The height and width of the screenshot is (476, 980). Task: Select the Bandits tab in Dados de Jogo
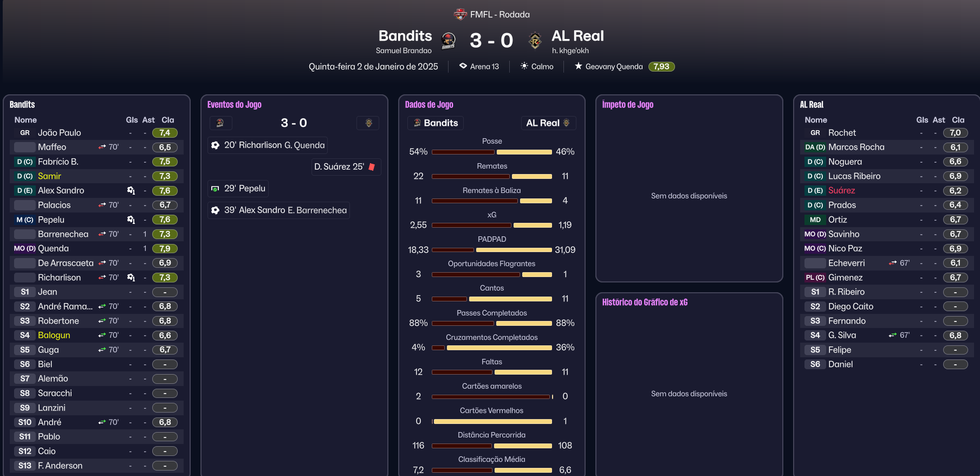[436, 123]
